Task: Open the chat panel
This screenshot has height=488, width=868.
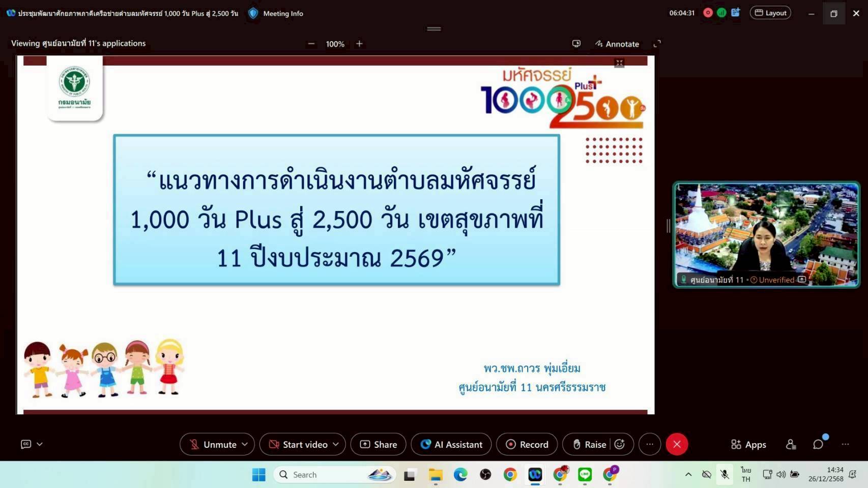Action: pyautogui.click(x=818, y=444)
